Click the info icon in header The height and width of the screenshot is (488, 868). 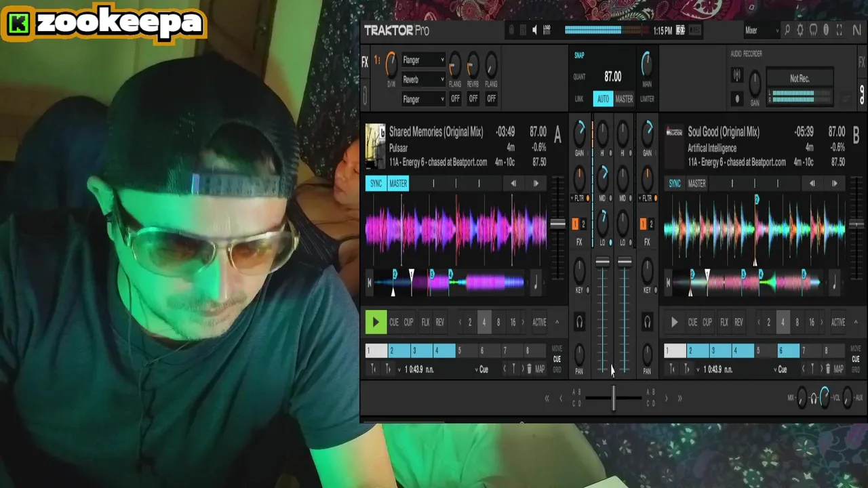coord(826,30)
